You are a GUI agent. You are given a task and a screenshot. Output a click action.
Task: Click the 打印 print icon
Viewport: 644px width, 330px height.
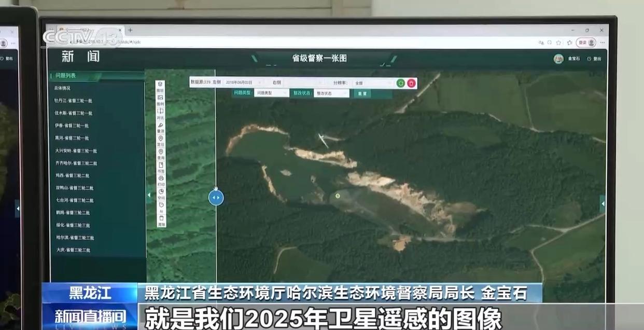(x=160, y=180)
